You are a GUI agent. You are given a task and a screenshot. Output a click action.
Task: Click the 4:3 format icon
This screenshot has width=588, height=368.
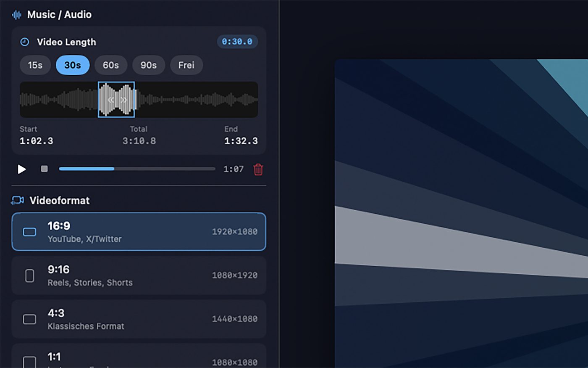point(29,319)
